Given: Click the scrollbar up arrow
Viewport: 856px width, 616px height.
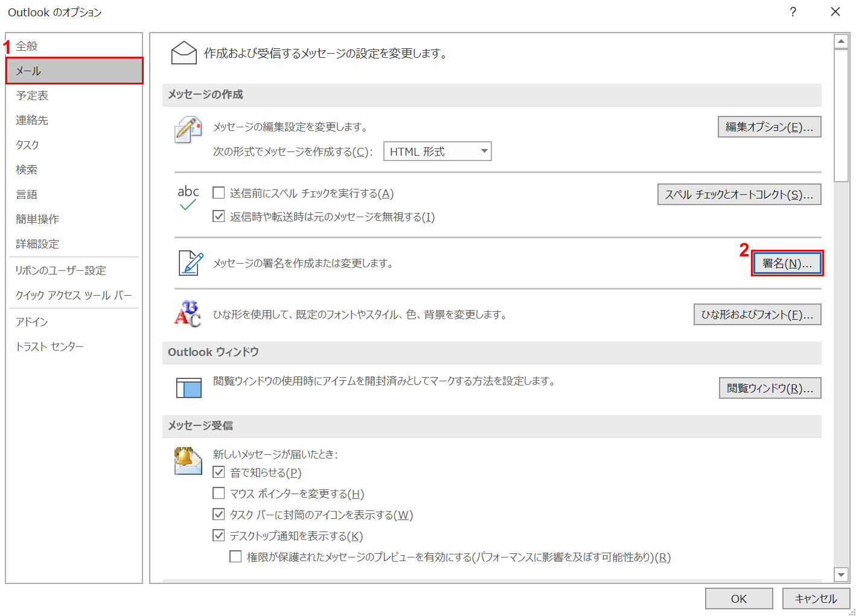Looking at the screenshot, I should (x=841, y=42).
